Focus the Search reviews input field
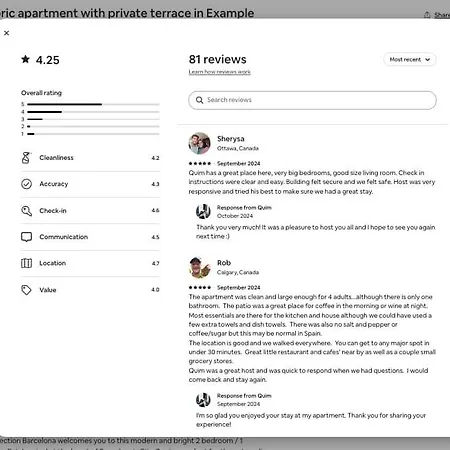Screen dimensions: 450x450 coord(312,100)
